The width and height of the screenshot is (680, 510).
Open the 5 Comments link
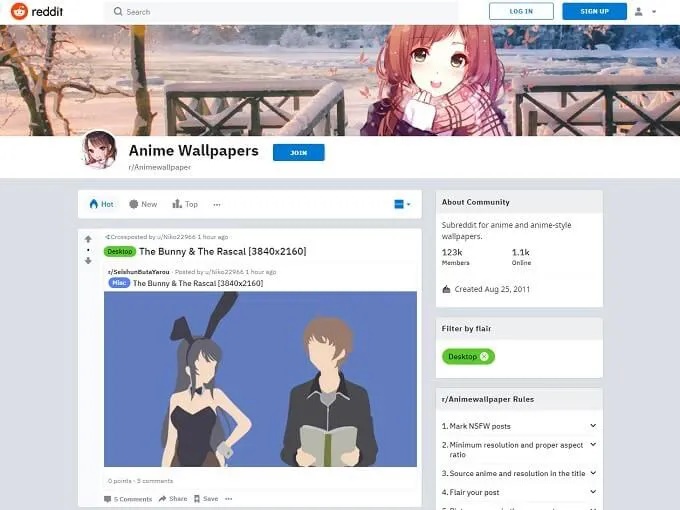coord(128,499)
